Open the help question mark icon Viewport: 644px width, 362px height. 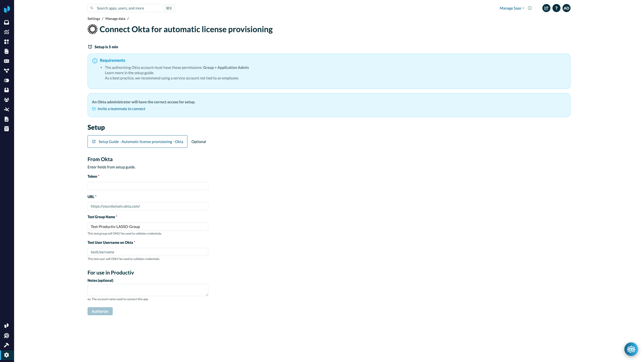tap(556, 8)
